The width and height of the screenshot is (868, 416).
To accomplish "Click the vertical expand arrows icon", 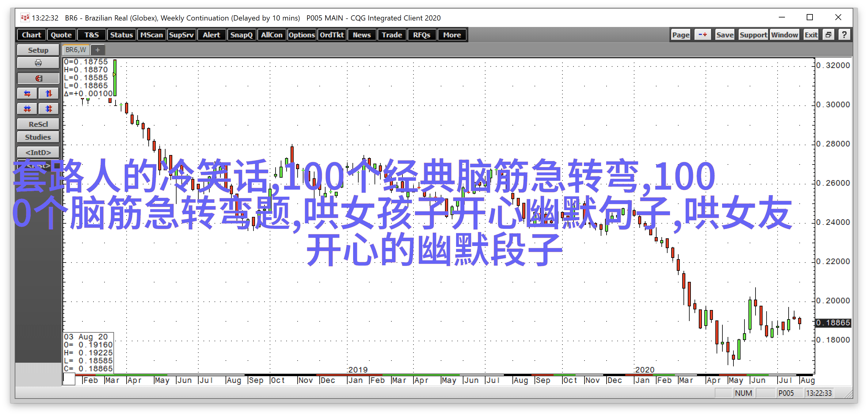I will click(x=48, y=94).
